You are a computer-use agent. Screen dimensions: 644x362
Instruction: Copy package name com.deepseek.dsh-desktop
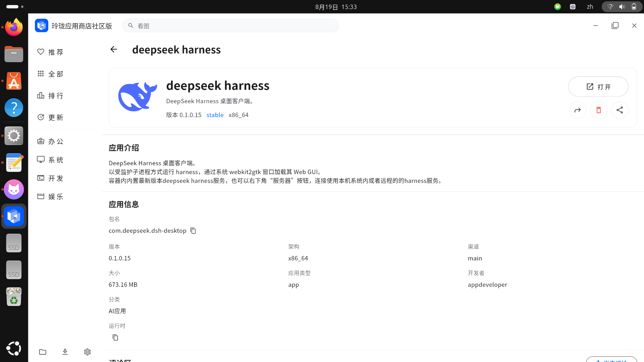pyautogui.click(x=193, y=231)
